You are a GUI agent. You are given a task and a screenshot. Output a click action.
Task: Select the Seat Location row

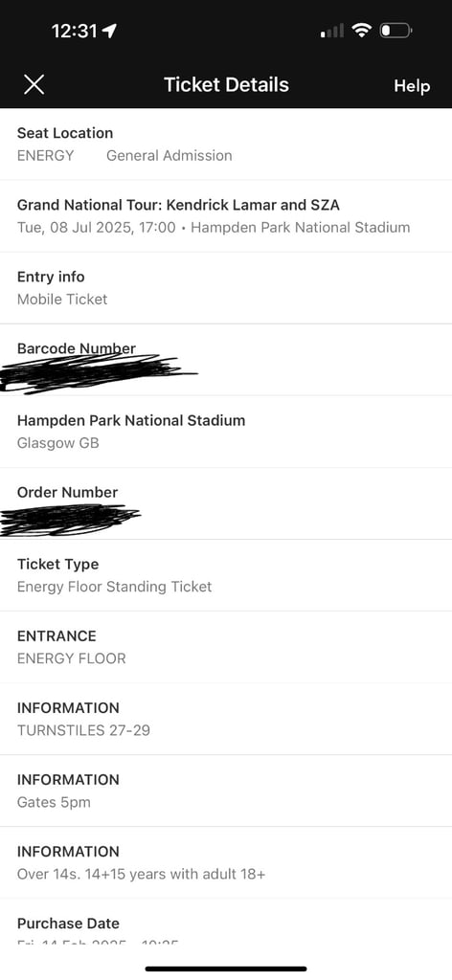tap(226, 145)
